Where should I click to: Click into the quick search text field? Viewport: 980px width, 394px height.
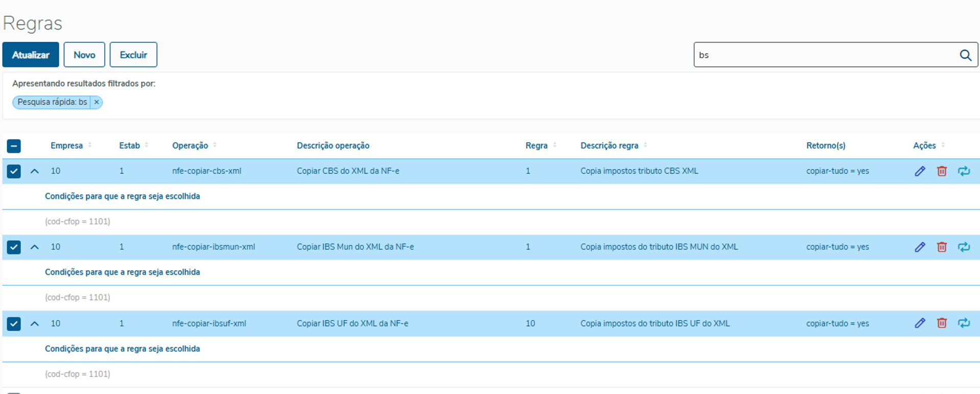(x=823, y=55)
